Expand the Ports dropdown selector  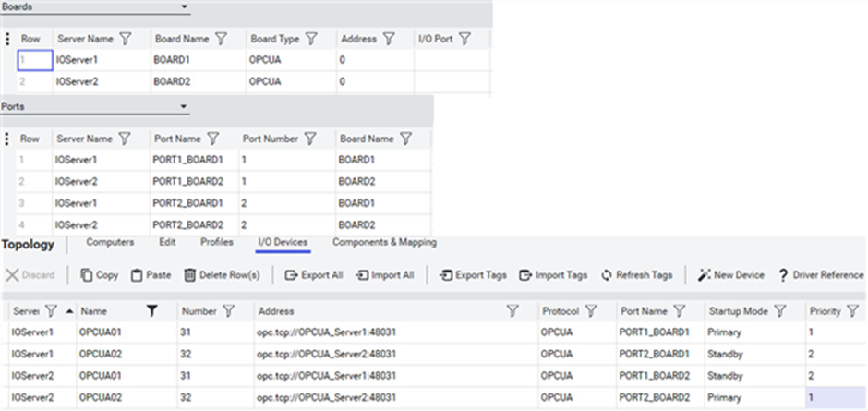185,106
